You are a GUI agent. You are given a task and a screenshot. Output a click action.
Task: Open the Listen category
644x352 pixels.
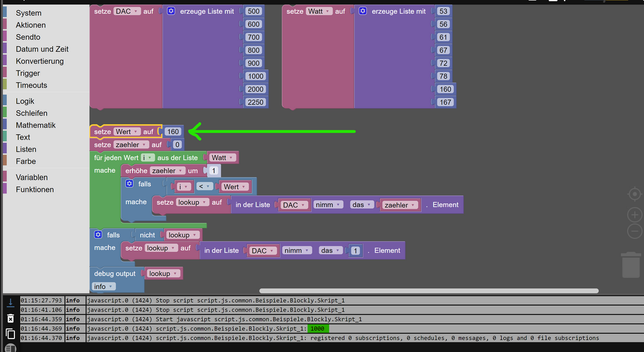[26, 149]
